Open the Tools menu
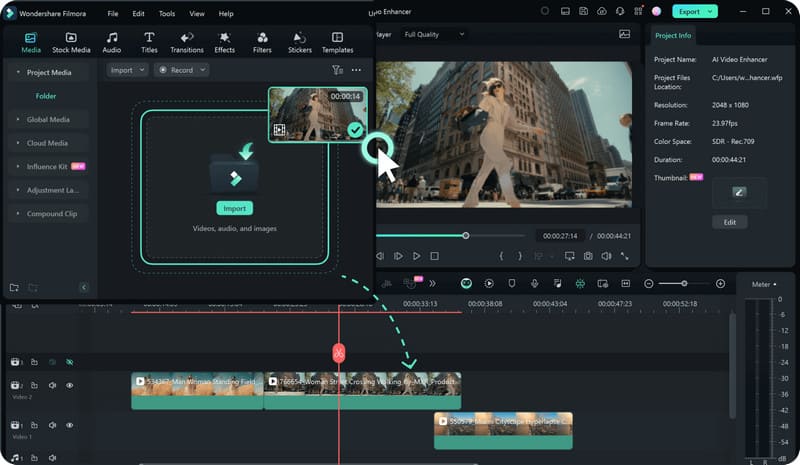This screenshot has width=800, height=465. [x=166, y=14]
